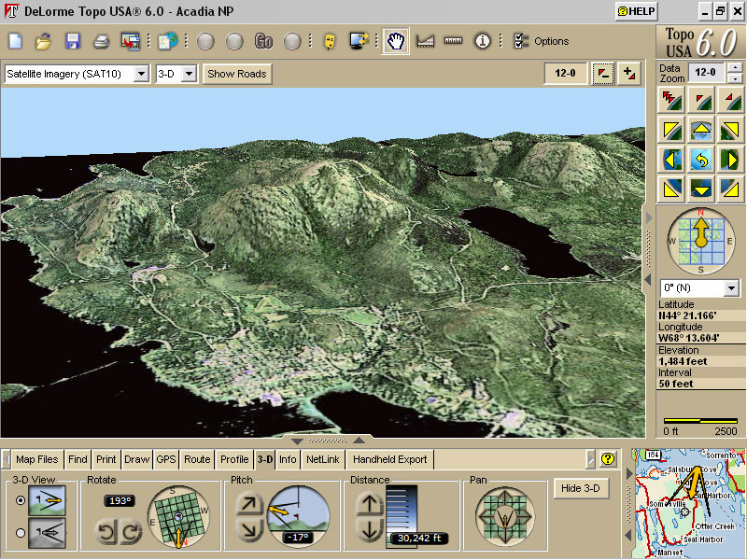Screen dimensions: 747x560
Task: Select the hand pan tool
Action: 397,41
